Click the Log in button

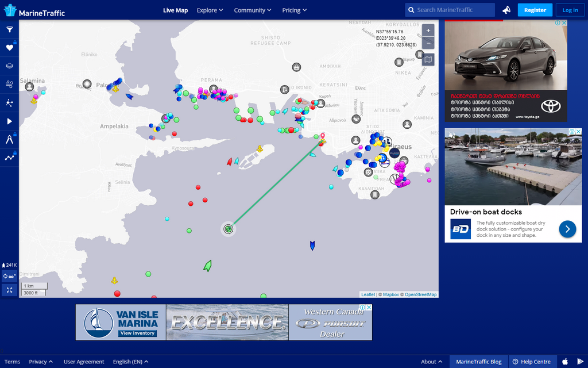pyautogui.click(x=570, y=10)
